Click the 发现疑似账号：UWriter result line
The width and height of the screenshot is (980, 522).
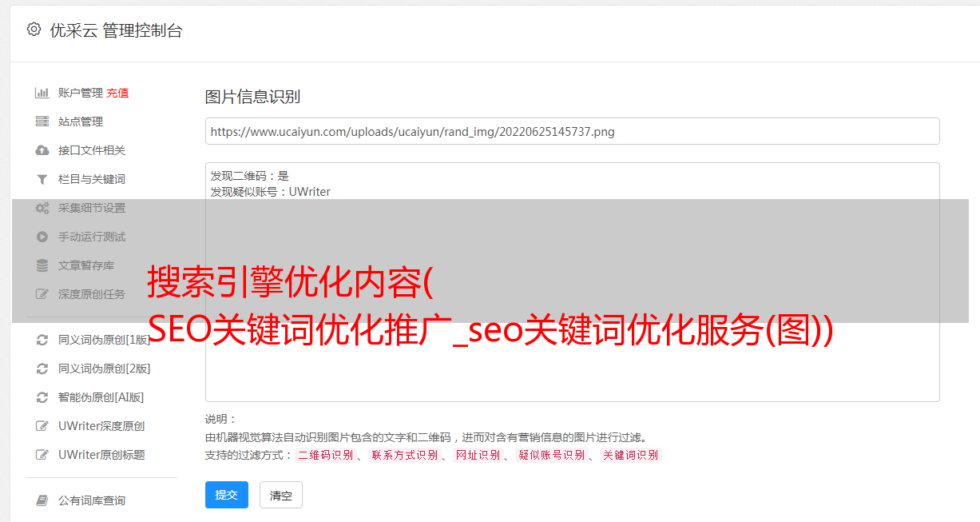click(270, 192)
